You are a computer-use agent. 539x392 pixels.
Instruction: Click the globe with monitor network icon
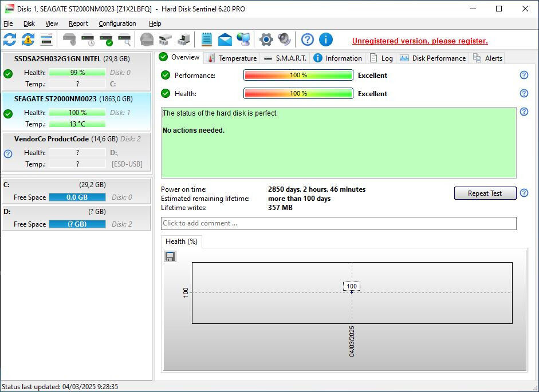click(x=243, y=39)
